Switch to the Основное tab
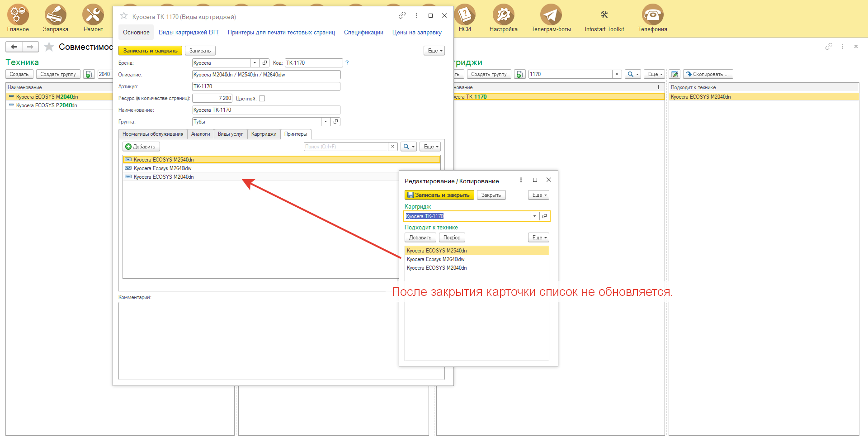 pyautogui.click(x=136, y=33)
